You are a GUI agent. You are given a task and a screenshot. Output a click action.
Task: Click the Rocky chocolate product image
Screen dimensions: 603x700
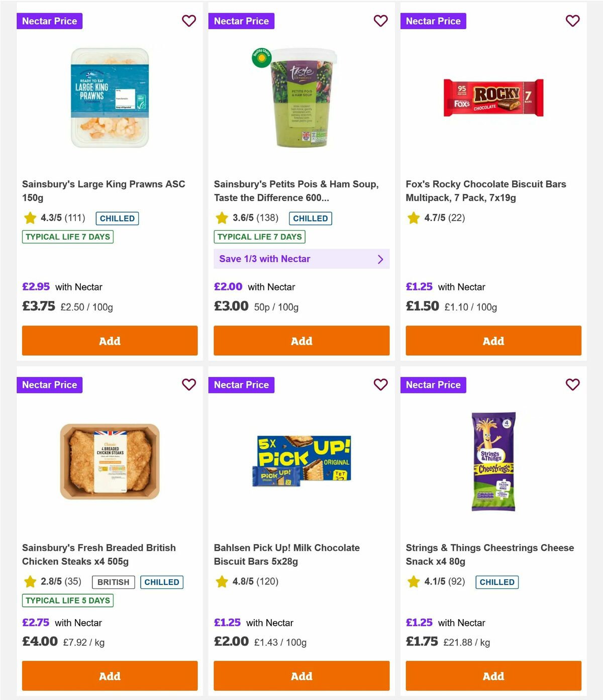click(x=493, y=98)
